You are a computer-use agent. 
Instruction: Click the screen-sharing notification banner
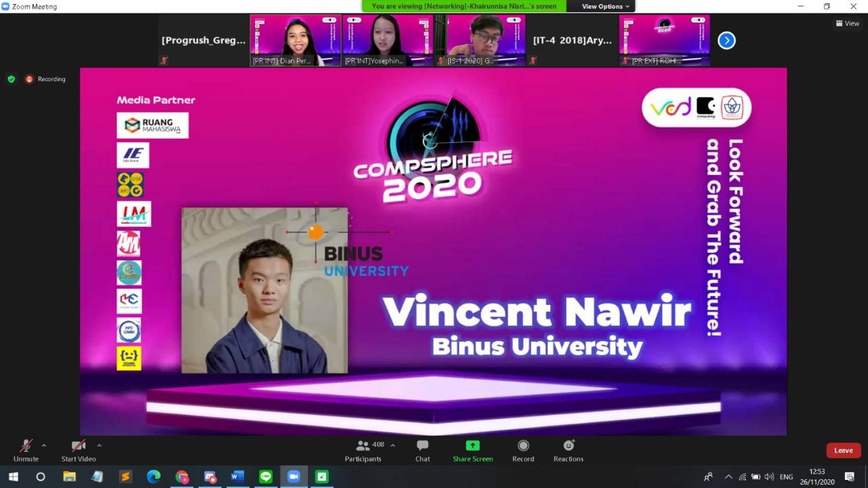[x=465, y=6]
